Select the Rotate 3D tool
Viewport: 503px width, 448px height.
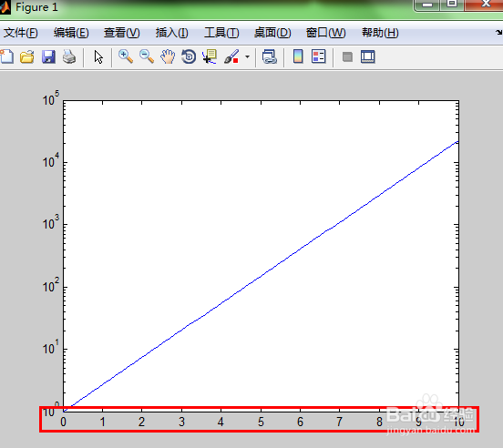tap(189, 56)
